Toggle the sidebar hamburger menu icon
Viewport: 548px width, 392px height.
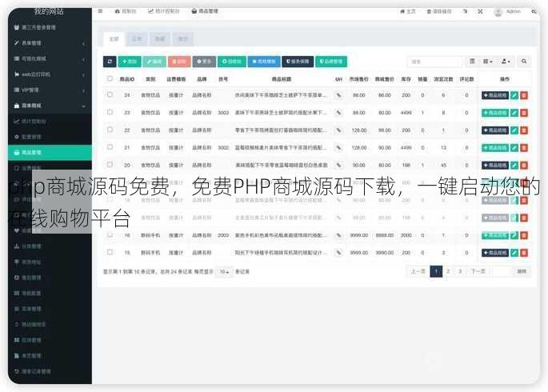click(x=100, y=11)
